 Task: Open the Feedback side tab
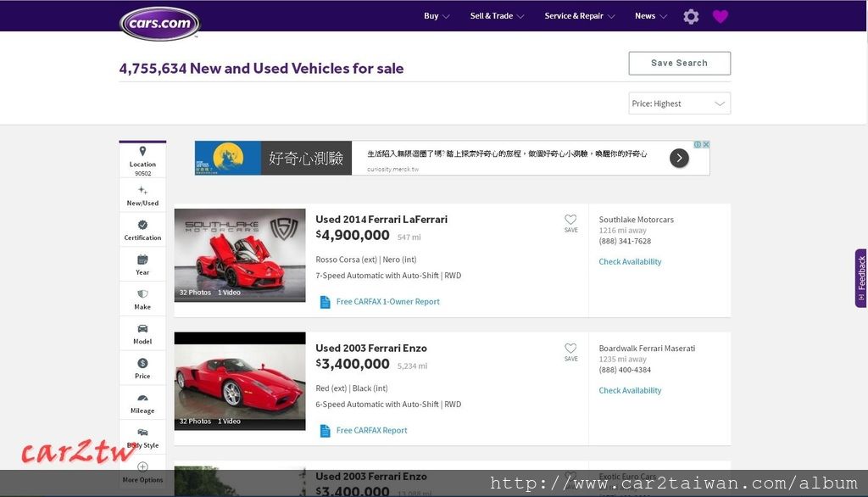coord(861,278)
